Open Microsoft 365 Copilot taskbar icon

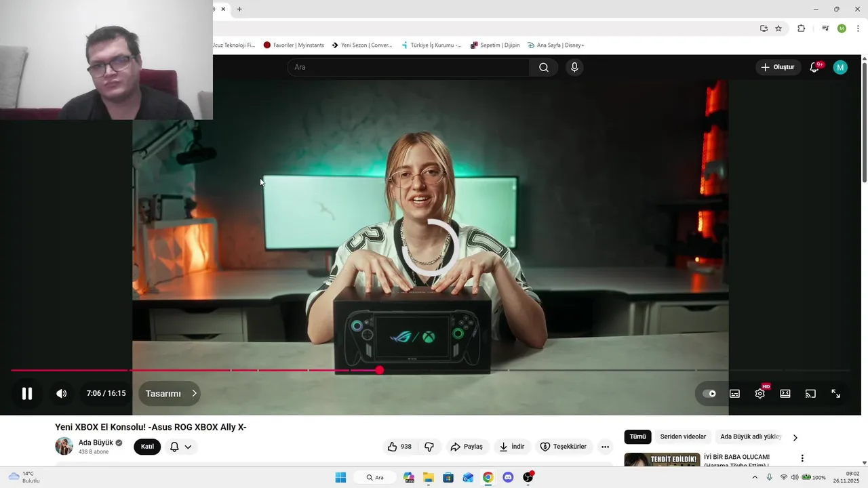coord(409,477)
